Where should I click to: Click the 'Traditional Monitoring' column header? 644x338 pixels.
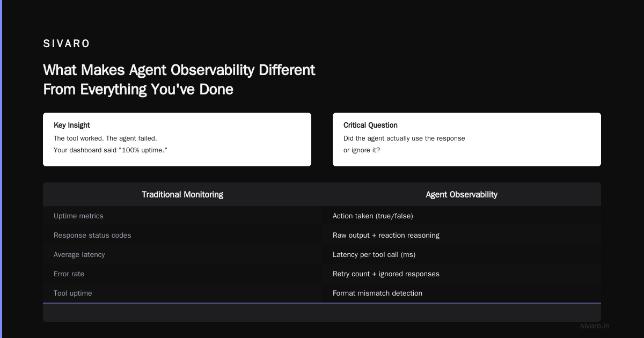(x=182, y=194)
